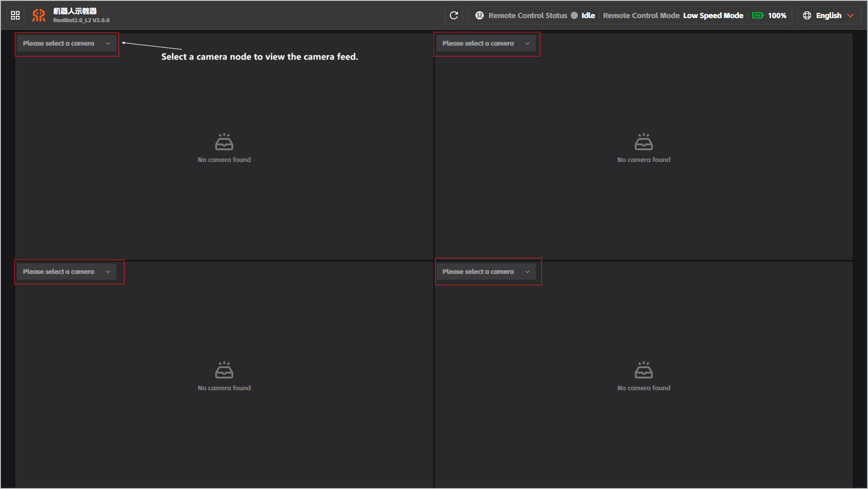This screenshot has height=489, width=868.
Task: Click 'No camera found' in top-left panel
Action: point(224,160)
